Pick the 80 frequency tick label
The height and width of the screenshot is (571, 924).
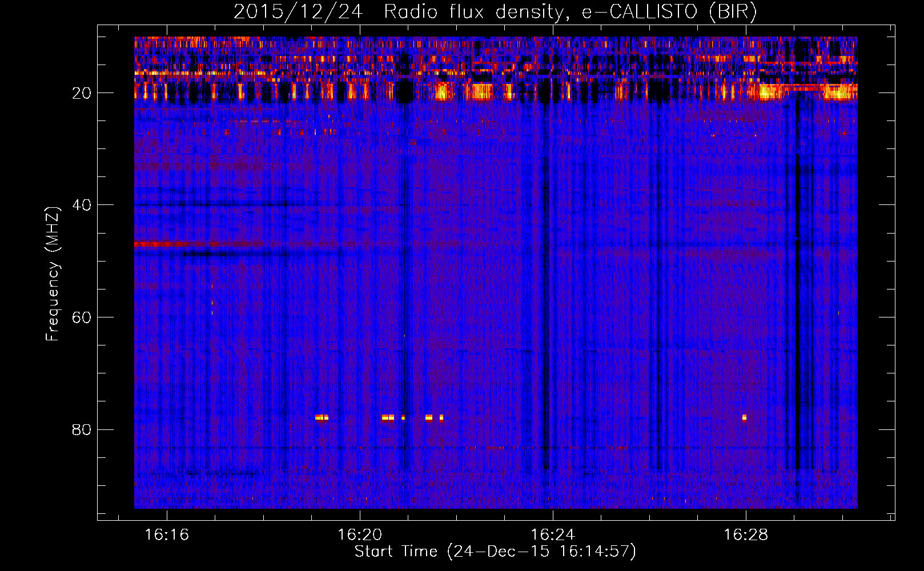point(82,429)
